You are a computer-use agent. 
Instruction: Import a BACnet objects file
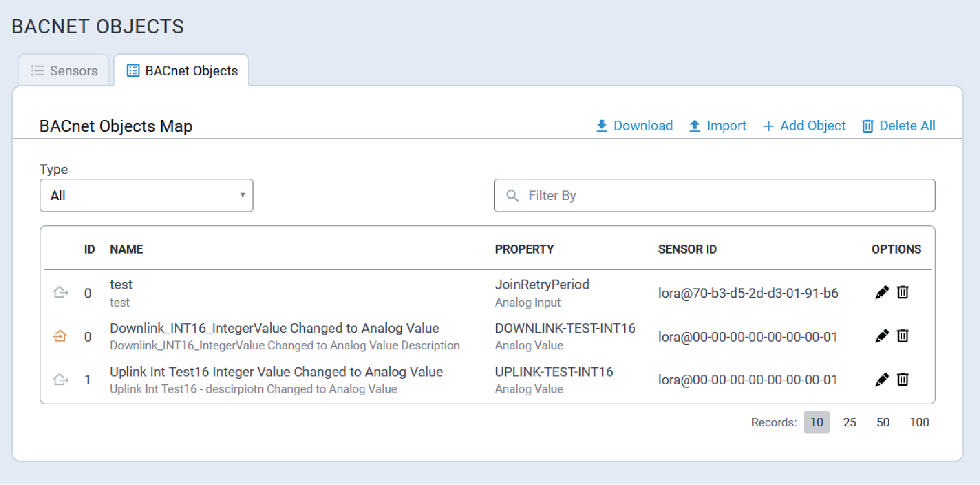(718, 126)
